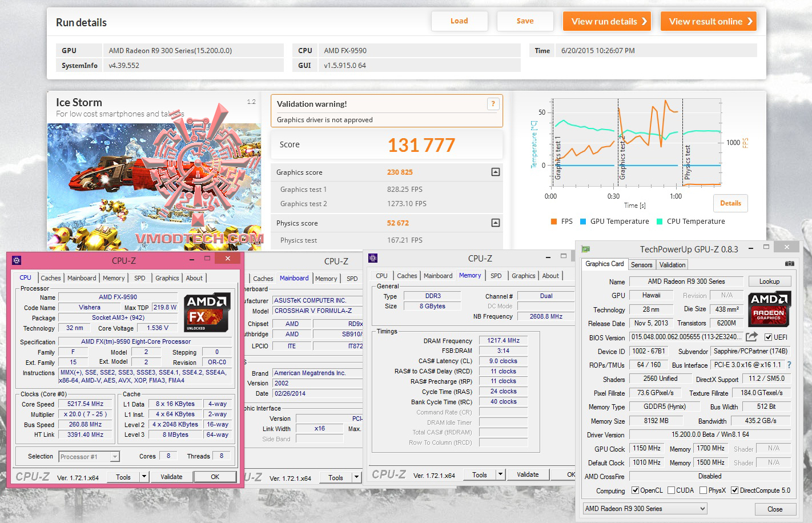Viewport: 812px width, 523px height.
Task: Select CPU tab in Memory CPU-Z window
Action: coord(381,276)
